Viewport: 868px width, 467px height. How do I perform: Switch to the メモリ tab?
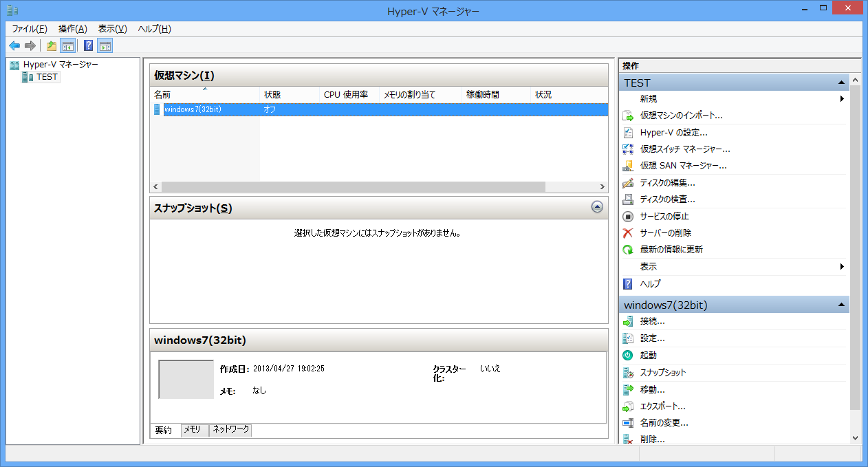coord(195,430)
